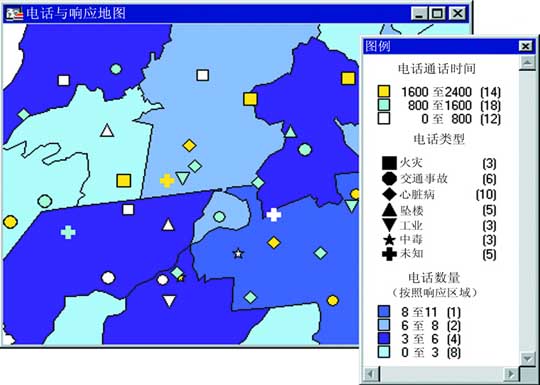Screen dimensions: 540x385
Task: Open the map window's title bar icon
Action: pos(15,14)
